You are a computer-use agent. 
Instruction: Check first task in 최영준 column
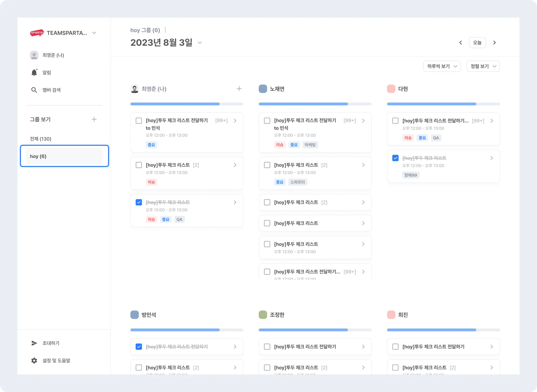coord(139,121)
